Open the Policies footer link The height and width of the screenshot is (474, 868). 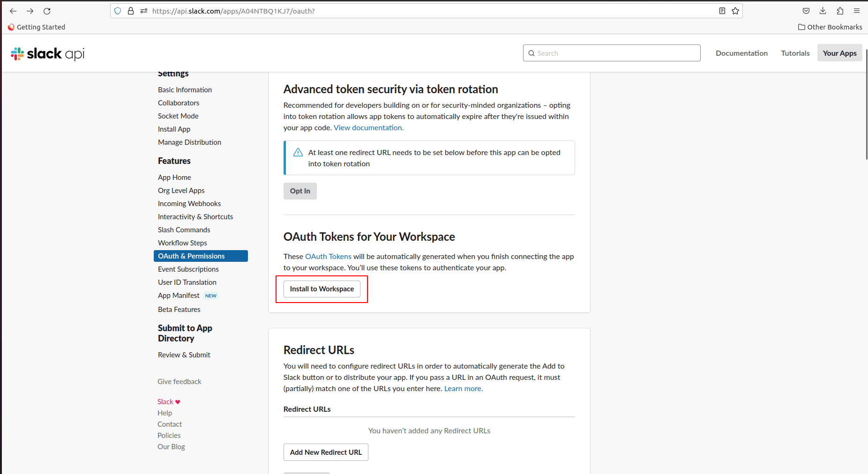(169, 436)
